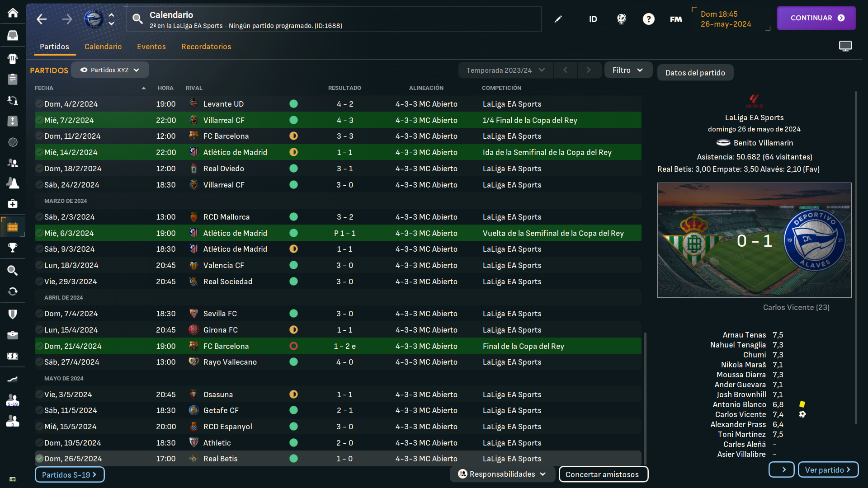Toggle the check circle for Dom, 26/5/2024
The width and height of the screenshot is (868, 488).
tap(39, 459)
